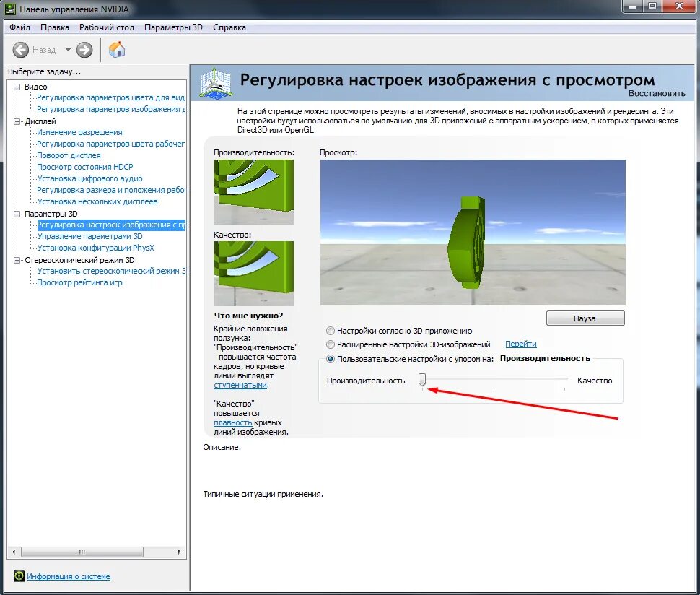Collapse the Стереоскопический режим 3D group
This screenshot has height=595, width=700.
pos(17,260)
